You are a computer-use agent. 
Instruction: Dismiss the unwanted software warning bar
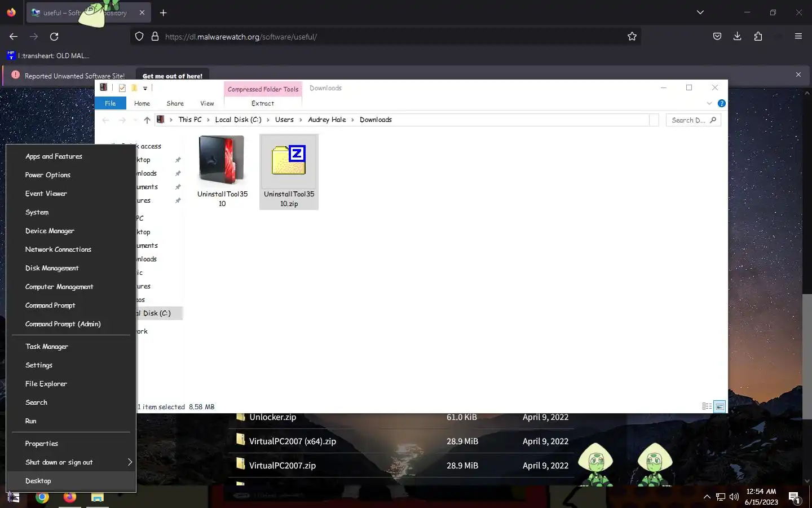pos(798,75)
